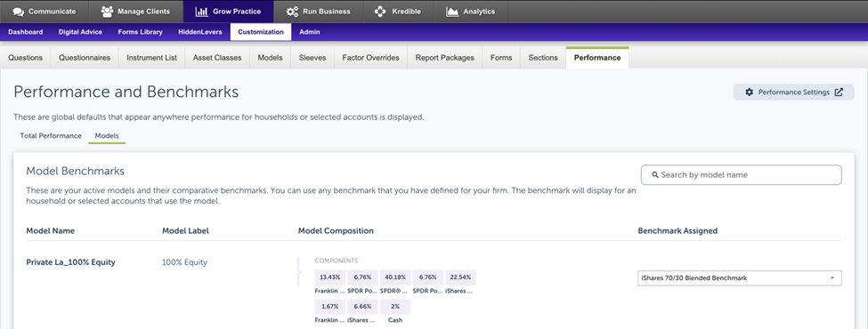Screen dimensions: 868x329
Task: Click the external link icon in Performance Settings
Action: [x=839, y=92]
